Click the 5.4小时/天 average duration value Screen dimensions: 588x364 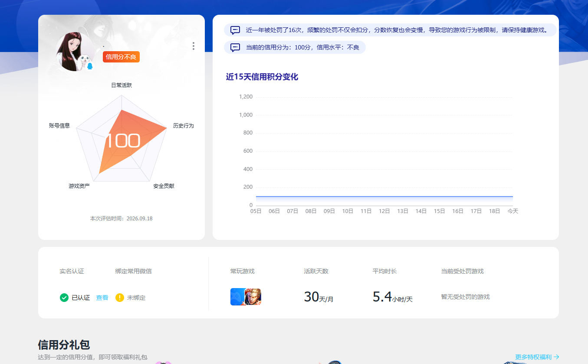pos(393,297)
